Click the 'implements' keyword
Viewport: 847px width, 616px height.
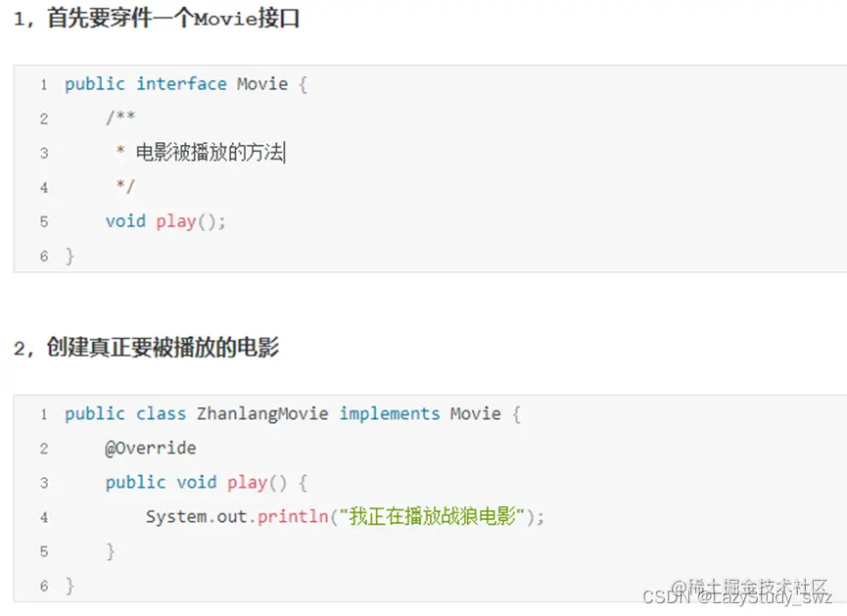pyautogui.click(x=390, y=414)
